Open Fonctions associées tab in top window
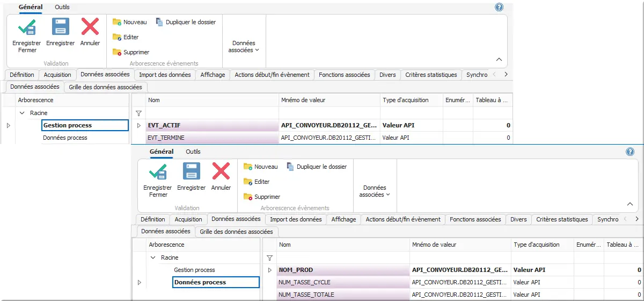Viewport: 644px width, 301px height. tap(344, 75)
